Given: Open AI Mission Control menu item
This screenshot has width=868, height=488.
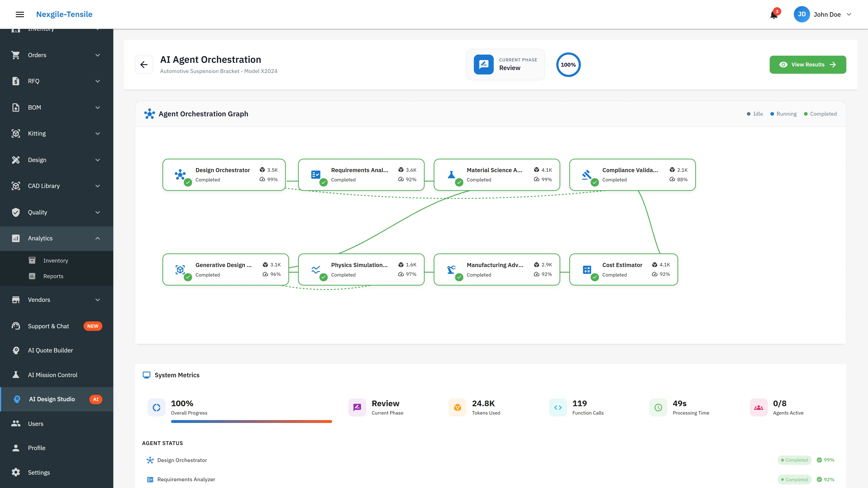Looking at the screenshot, I should tap(53, 375).
